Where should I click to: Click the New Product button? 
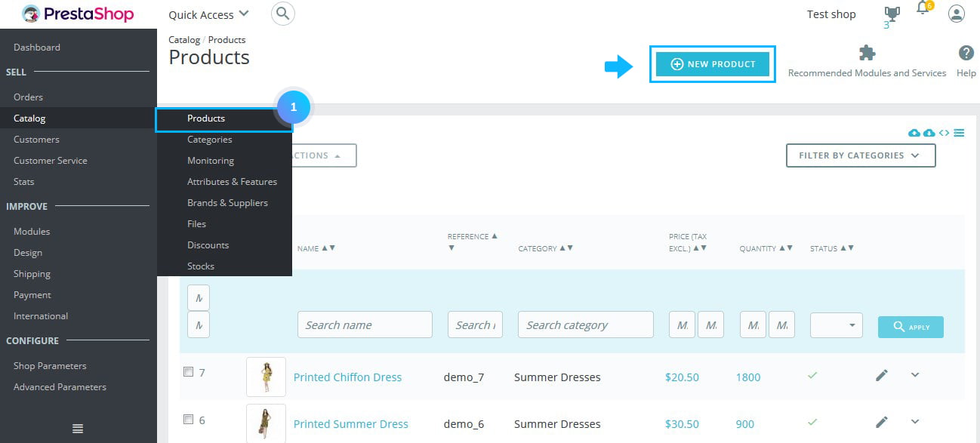[712, 64]
